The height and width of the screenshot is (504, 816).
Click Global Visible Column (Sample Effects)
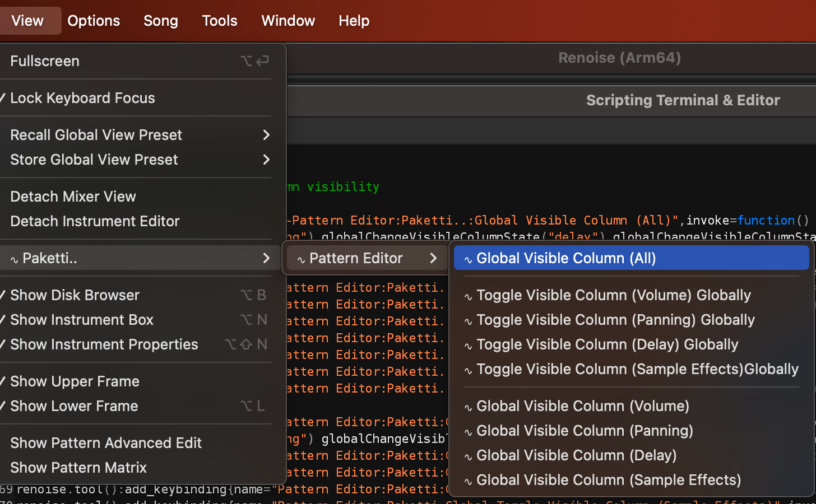(608, 480)
